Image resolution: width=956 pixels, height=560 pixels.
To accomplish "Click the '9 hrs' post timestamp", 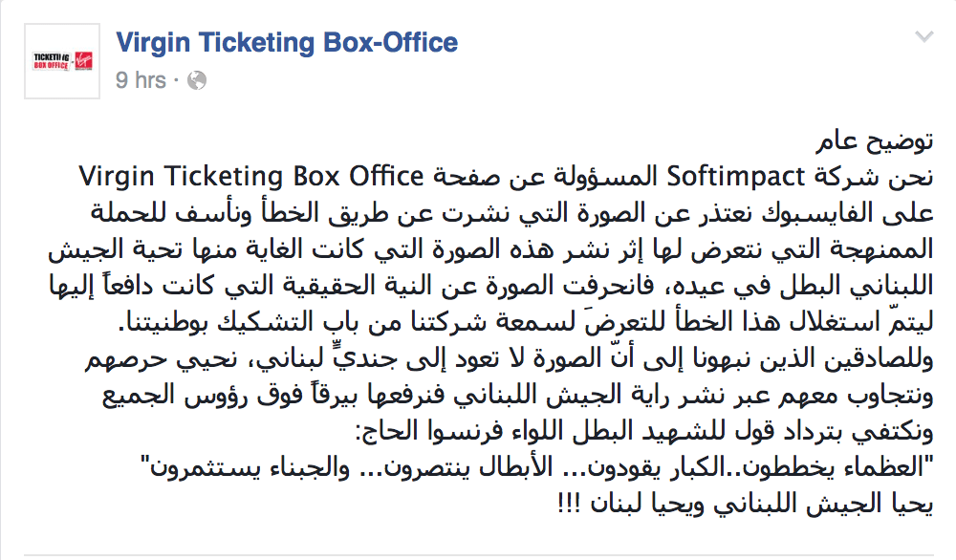I will (x=141, y=80).
